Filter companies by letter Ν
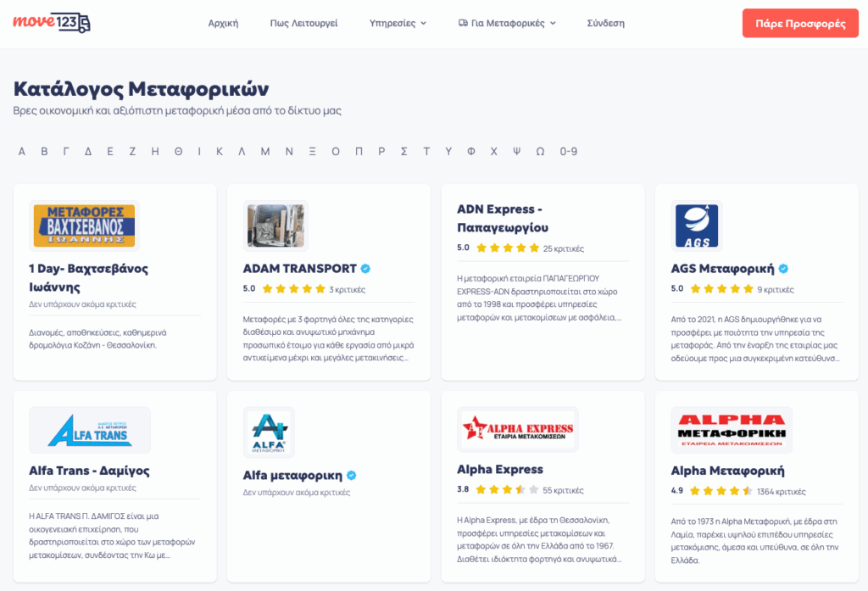 289,151
